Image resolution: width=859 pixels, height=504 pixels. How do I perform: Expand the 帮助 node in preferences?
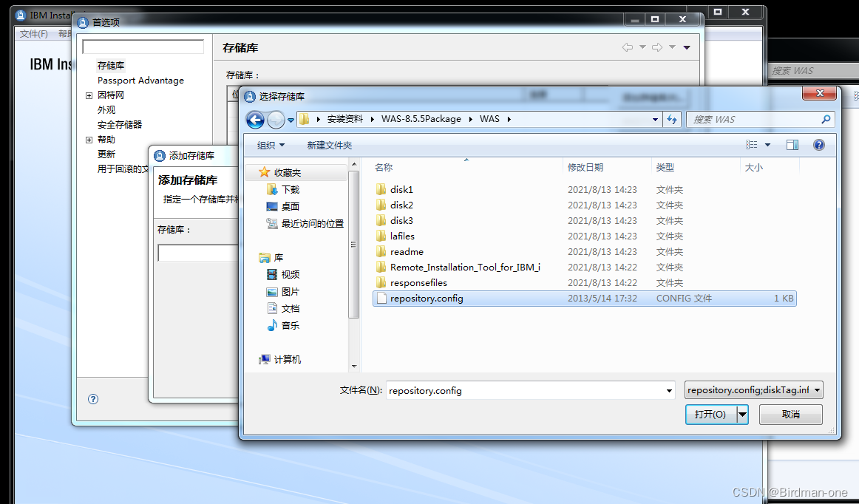pyautogui.click(x=89, y=140)
